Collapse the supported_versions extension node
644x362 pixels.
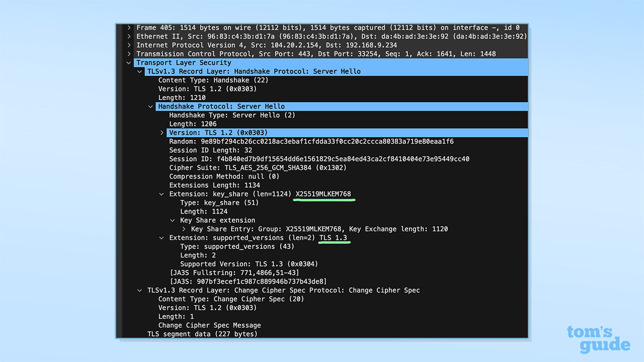162,238
